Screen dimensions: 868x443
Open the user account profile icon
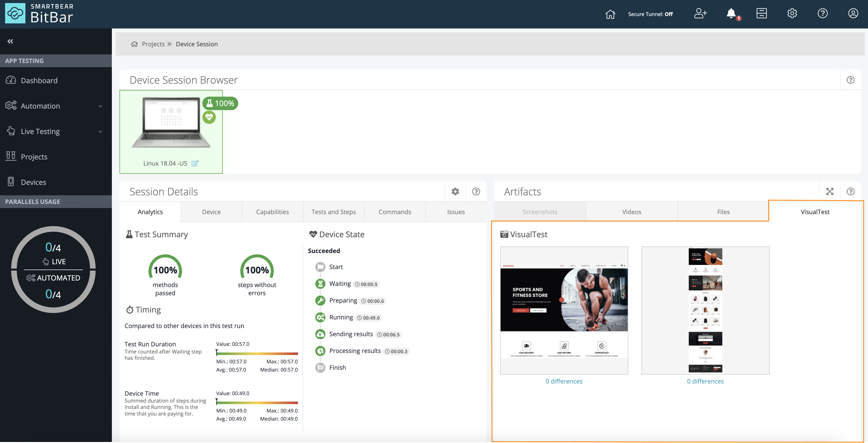pos(853,13)
